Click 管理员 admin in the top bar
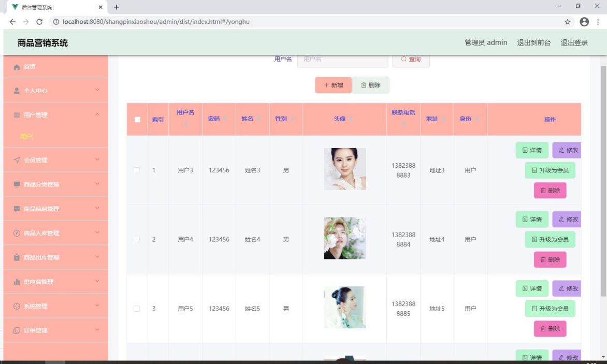 [x=486, y=42]
